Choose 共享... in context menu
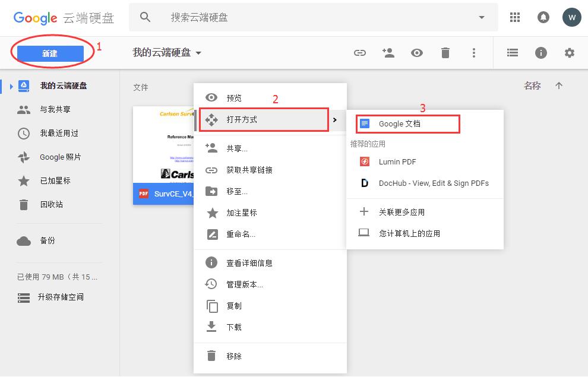 (270, 149)
